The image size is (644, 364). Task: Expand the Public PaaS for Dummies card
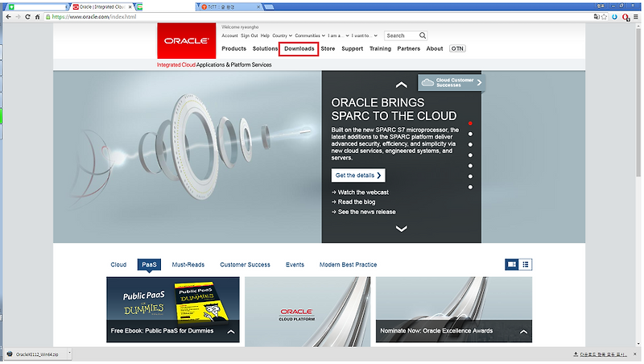click(x=231, y=332)
